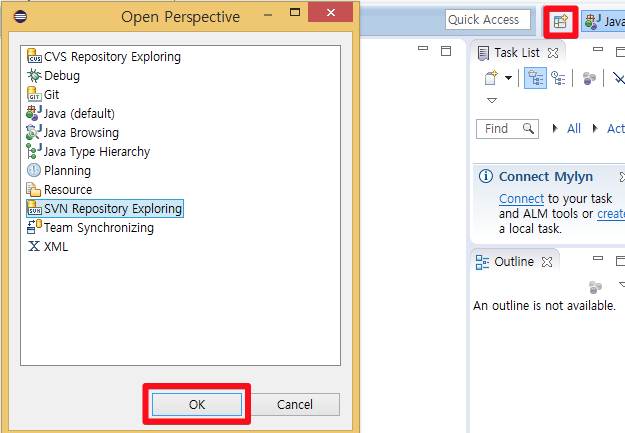Minimize the Task List view
This screenshot has height=433, width=625.
[x=598, y=49]
